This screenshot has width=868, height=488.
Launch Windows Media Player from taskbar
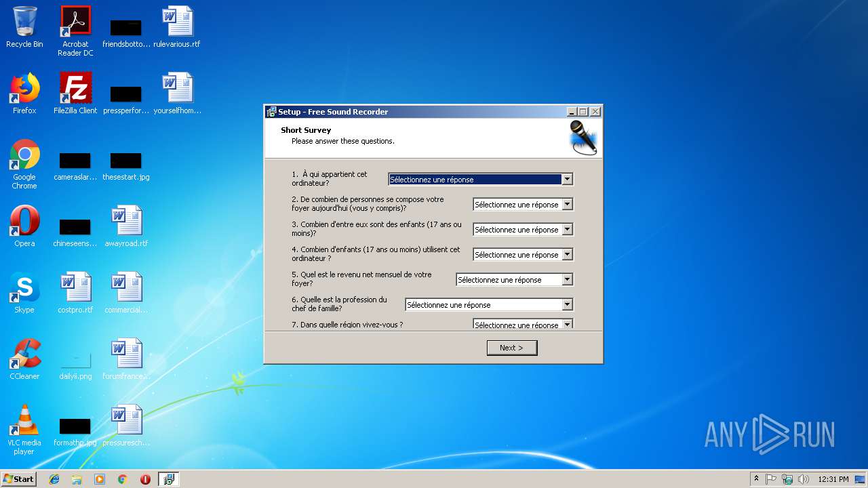coord(100,479)
